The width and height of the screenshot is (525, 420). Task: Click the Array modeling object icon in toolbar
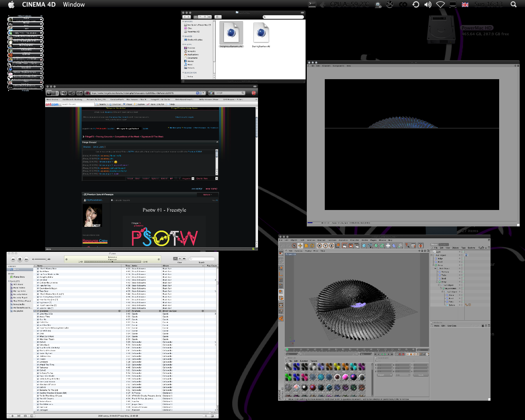click(x=382, y=246)
